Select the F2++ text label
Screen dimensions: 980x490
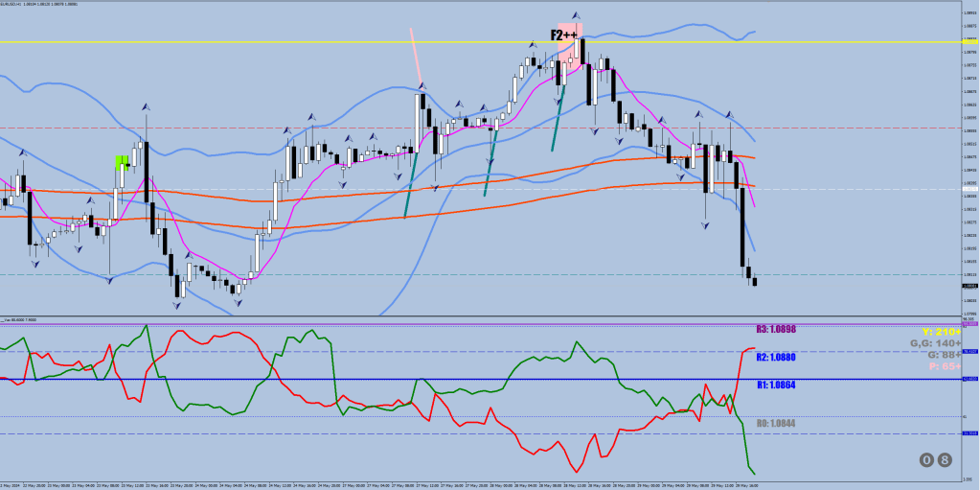pos(563,35)
